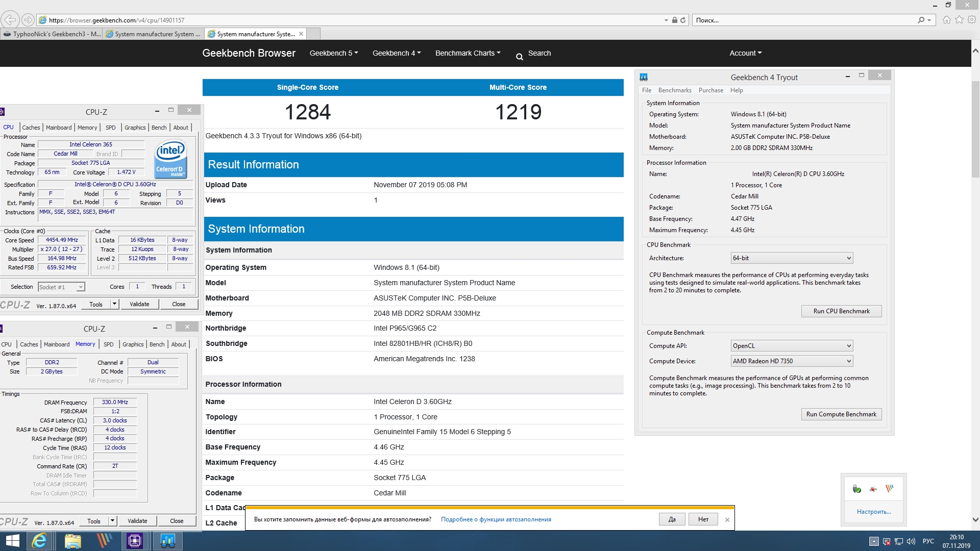The height and width of the screenshot is (551, 980).
Task: Click Да button in autofill prompt
Action: (672, 519)
